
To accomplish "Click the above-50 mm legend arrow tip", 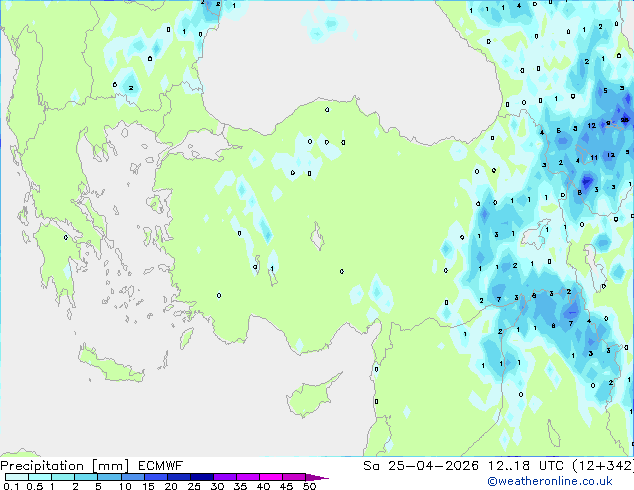I will click(x=317, y=477).
